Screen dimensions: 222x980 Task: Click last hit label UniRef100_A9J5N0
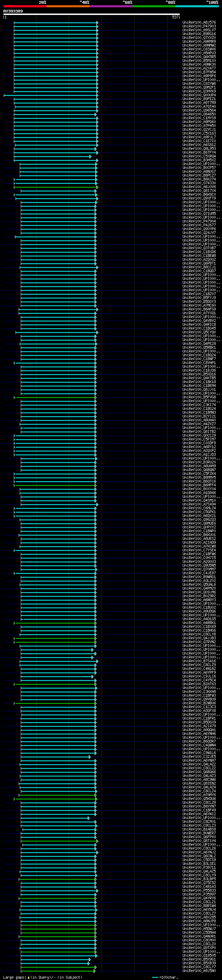click(x=199, y=971)
